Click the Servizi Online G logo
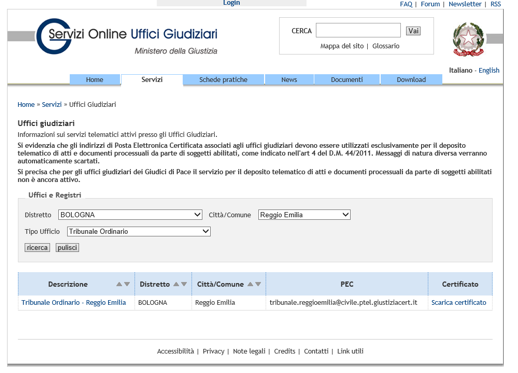Viewport: 518px width, 373px height. pos(54,36)
